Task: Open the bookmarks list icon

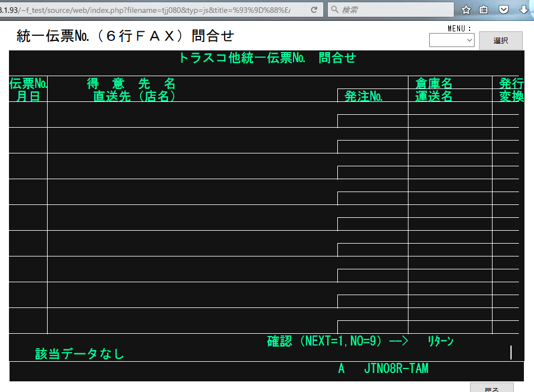Action: click(x=484, y=10)
